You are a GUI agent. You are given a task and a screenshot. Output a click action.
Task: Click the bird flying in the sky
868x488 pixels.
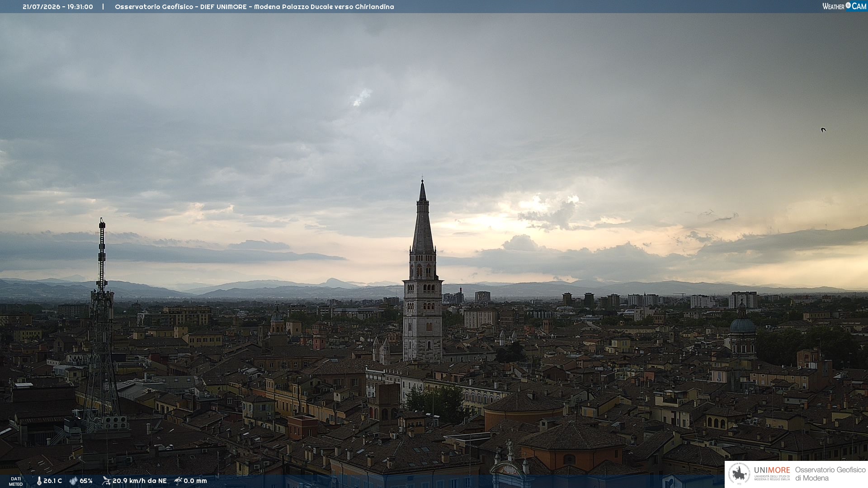coord(824,130)
